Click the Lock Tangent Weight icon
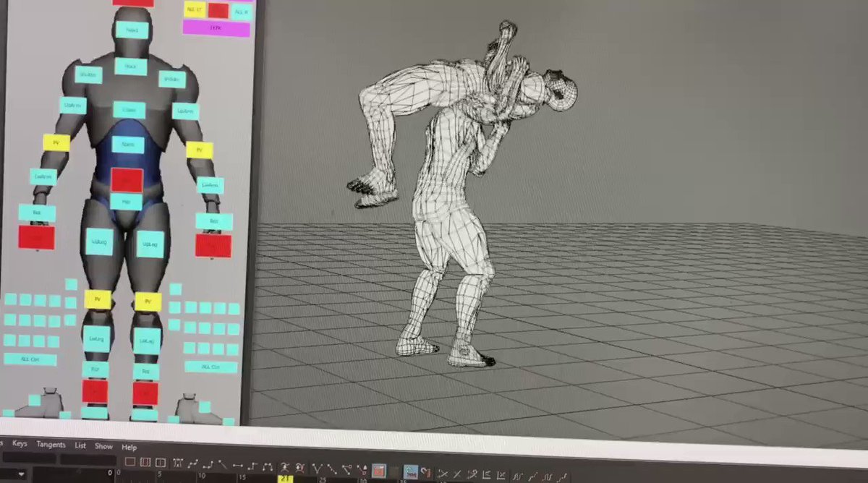 (361, 470)
